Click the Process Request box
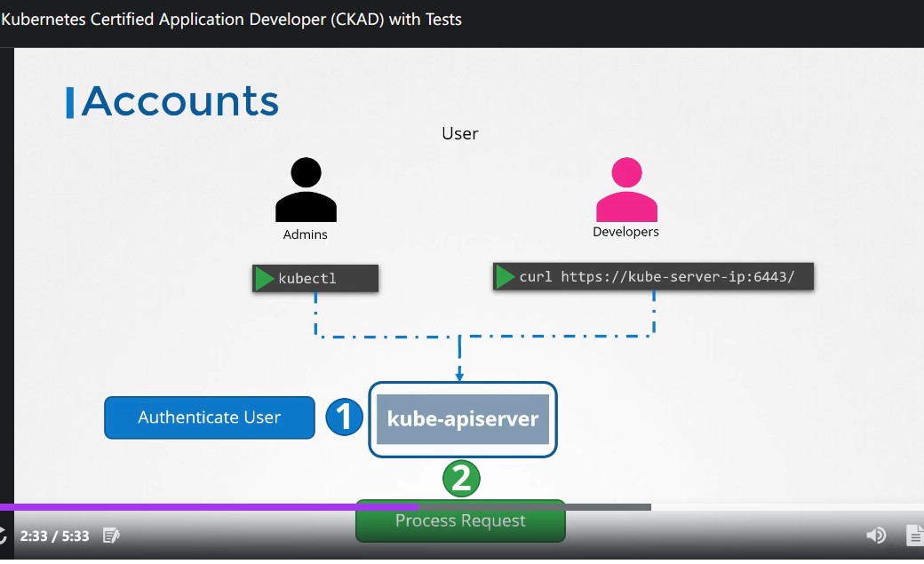 (460, 521)
